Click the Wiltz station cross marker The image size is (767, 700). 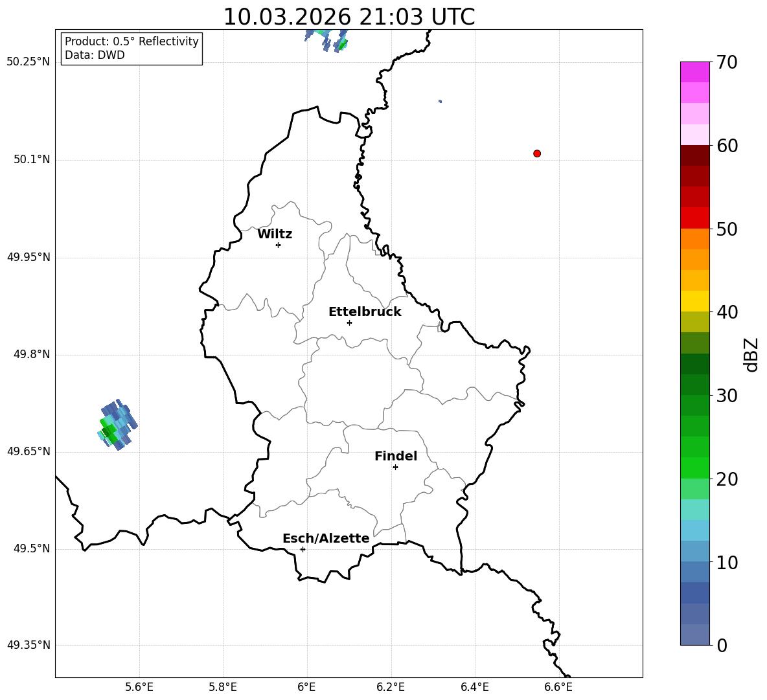click(278, 245)
